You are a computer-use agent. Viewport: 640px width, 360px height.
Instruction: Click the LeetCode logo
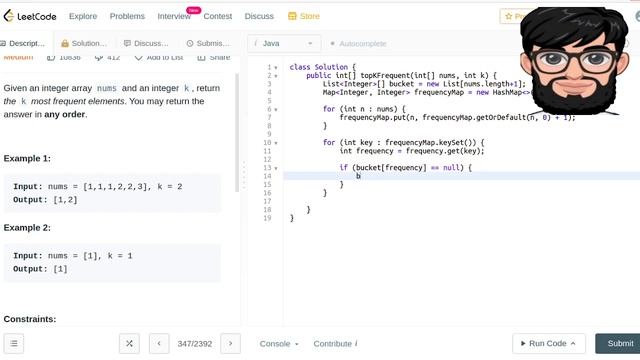[x=29, y=16]
